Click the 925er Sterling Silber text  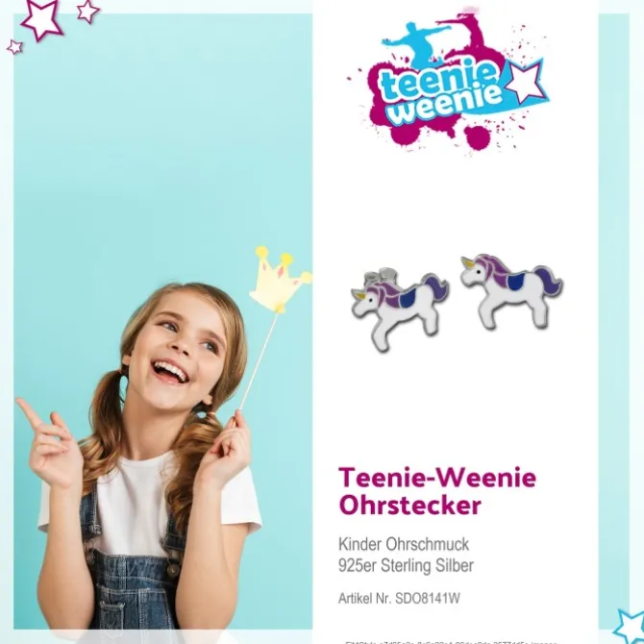point(406,565)
